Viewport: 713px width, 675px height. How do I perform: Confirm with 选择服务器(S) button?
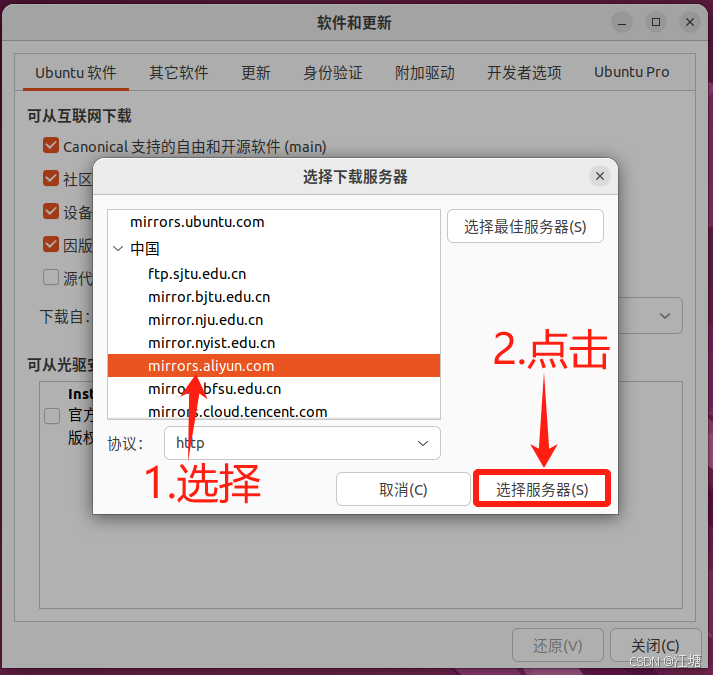click(542, 489)
